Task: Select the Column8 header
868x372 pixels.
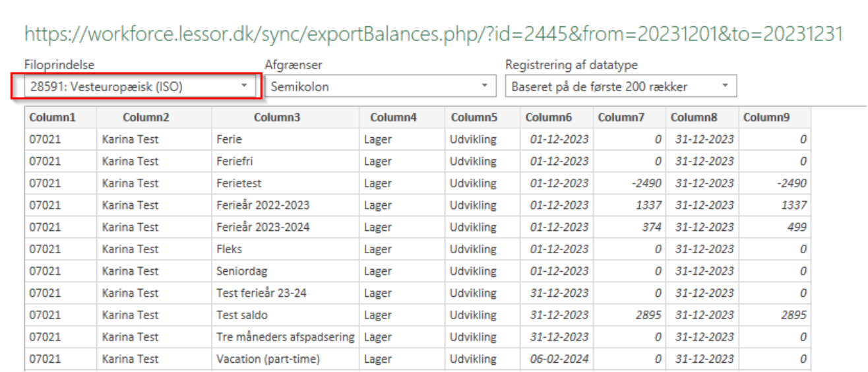Action: 694,117
